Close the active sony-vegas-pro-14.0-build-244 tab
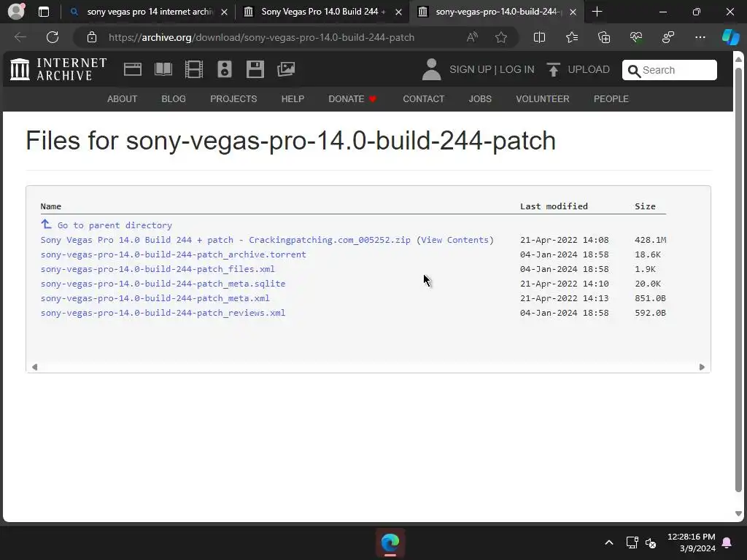Screen dimensions: 747x560 pos(573,12)
